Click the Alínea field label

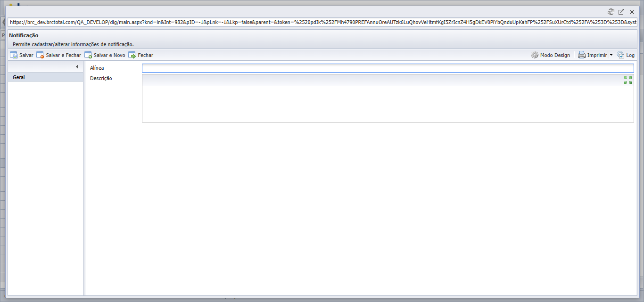point(97,68)
